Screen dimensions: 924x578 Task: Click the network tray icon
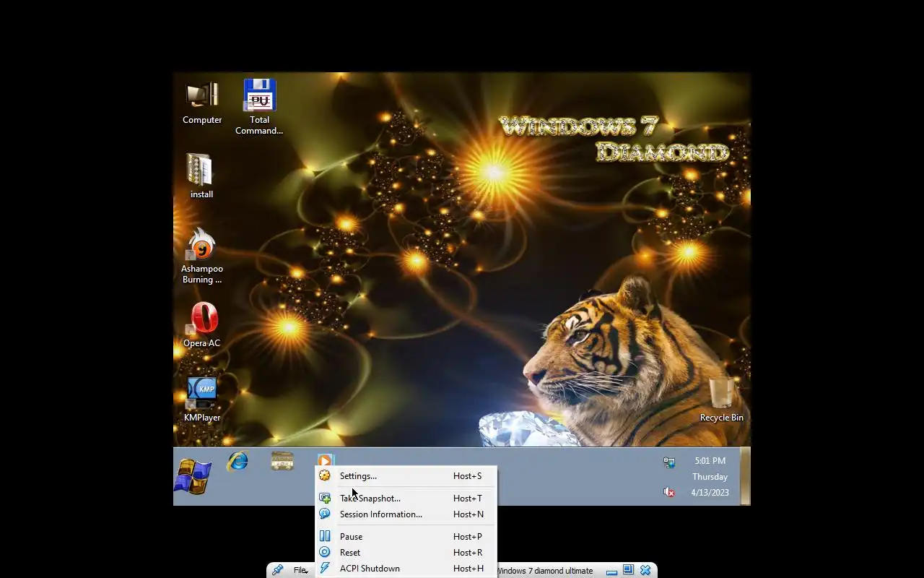(x=669, y=462)
